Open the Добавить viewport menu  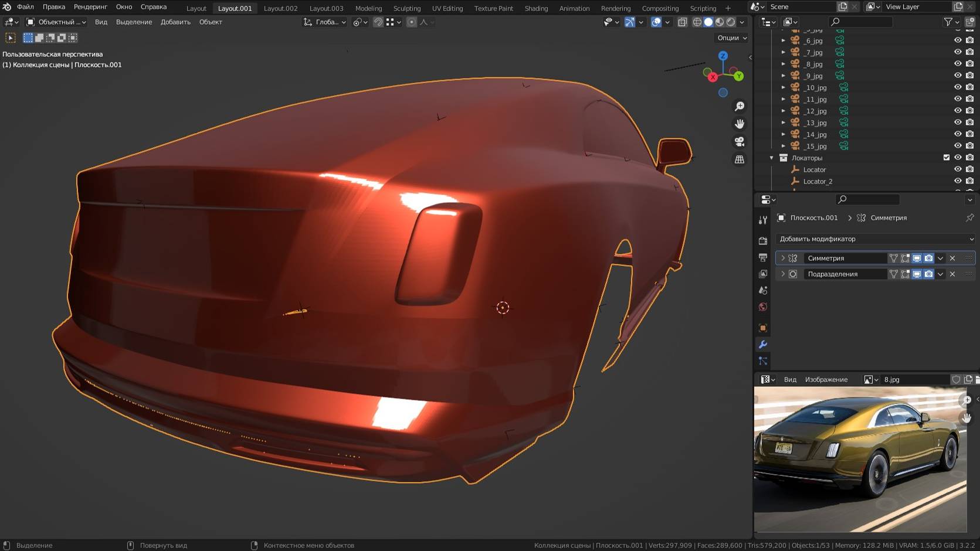(x=175, y=22)
